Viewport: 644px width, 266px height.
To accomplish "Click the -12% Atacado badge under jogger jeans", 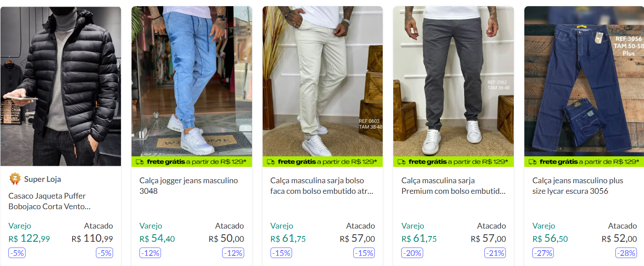I will coord(234,253).
